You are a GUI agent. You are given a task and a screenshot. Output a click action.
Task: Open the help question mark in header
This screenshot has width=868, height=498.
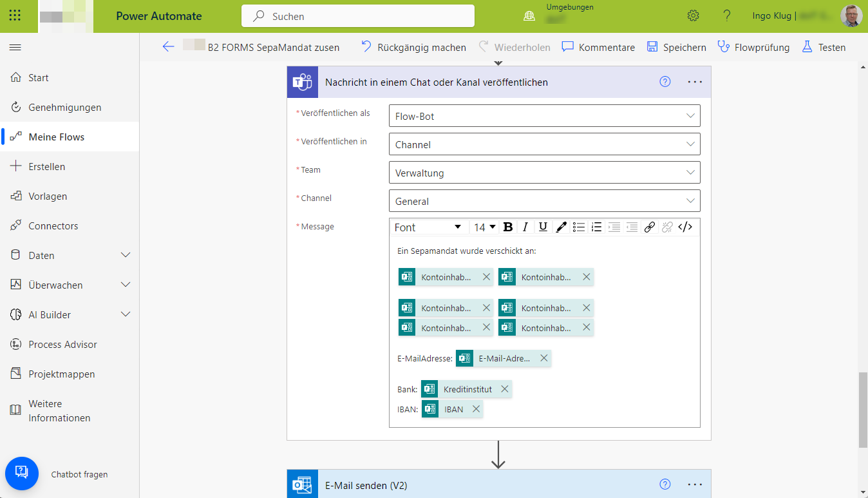click(726, 16)
